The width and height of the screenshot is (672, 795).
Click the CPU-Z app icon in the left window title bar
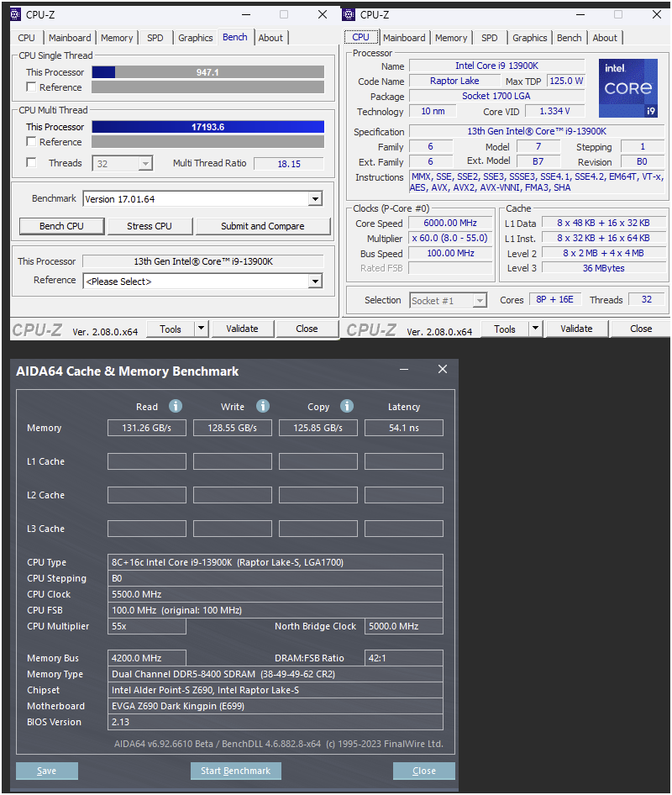pyautogui.click(x=16, y=14)
